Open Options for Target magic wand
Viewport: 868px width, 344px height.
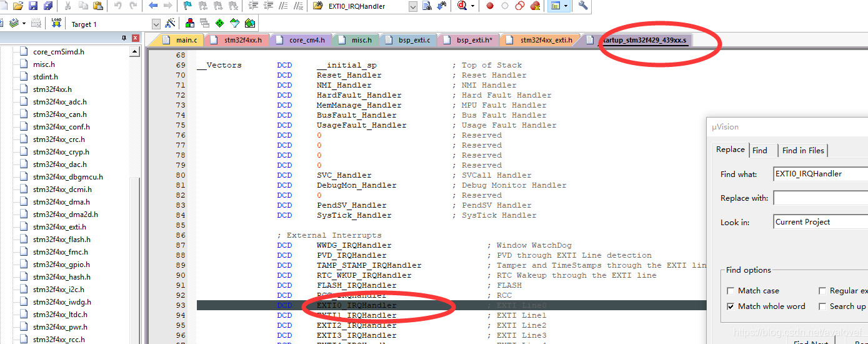[169, 23]
